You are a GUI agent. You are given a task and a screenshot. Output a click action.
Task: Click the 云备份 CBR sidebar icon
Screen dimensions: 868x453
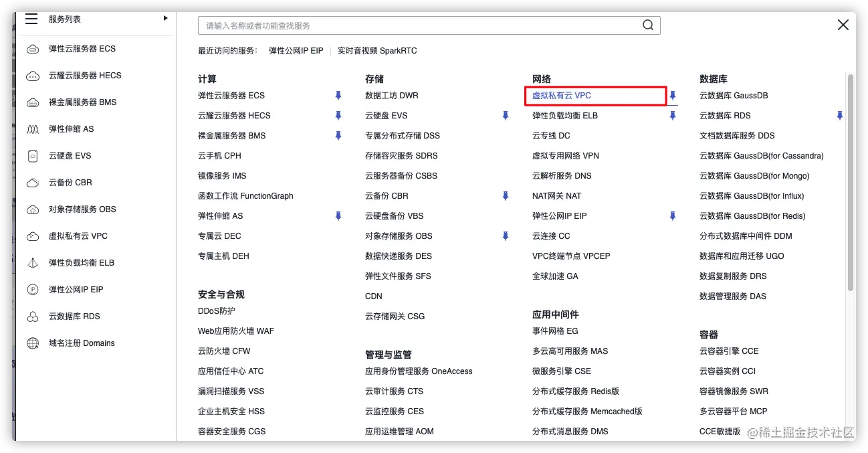[x=33, y=183]
